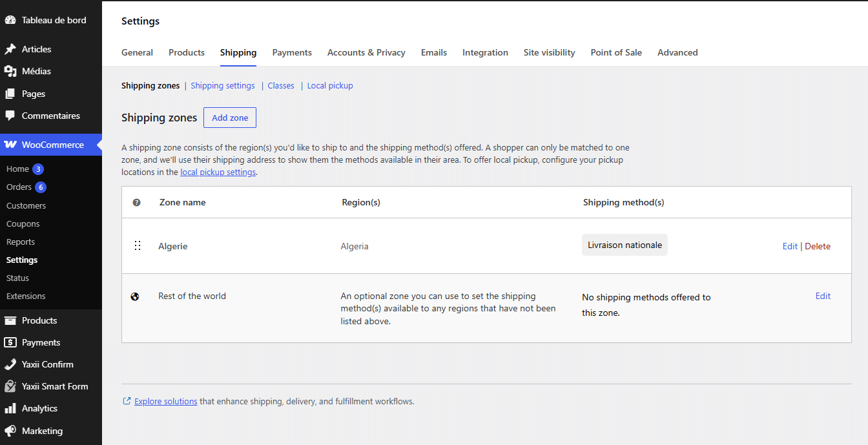Open Reports in the sidebar submenu

21,242
